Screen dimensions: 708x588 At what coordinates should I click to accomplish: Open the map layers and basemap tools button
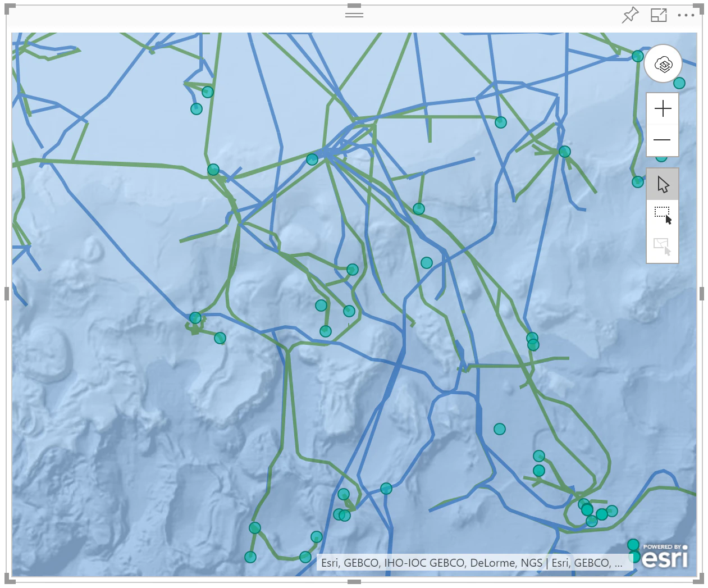(x=663, y=64)
